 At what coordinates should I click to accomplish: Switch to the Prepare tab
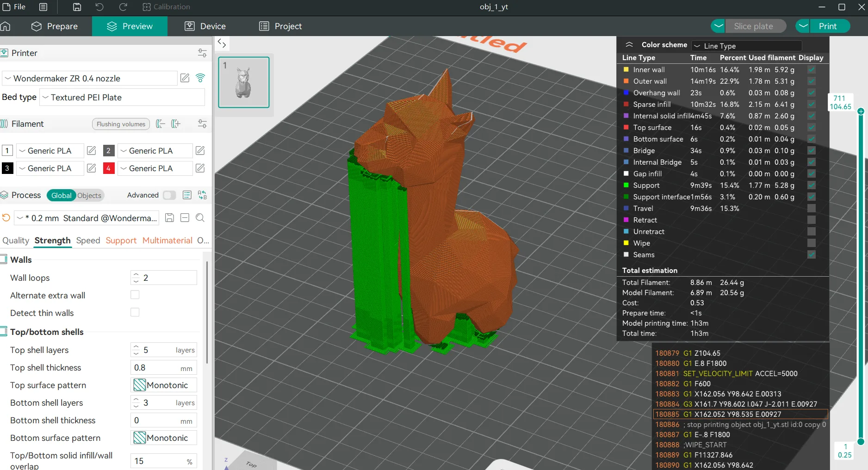55,26
